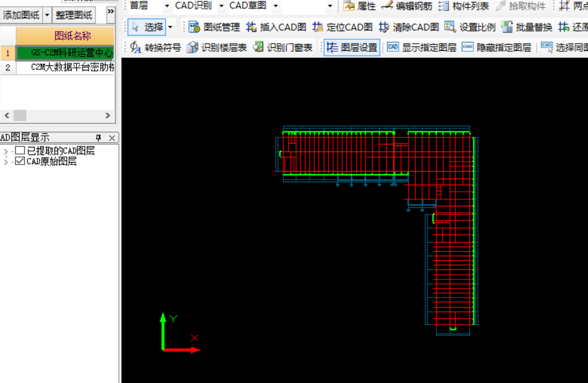The image size is (588, 383).
Task: Click the 添加图纸 button
Action: click(x=21, y=15)
